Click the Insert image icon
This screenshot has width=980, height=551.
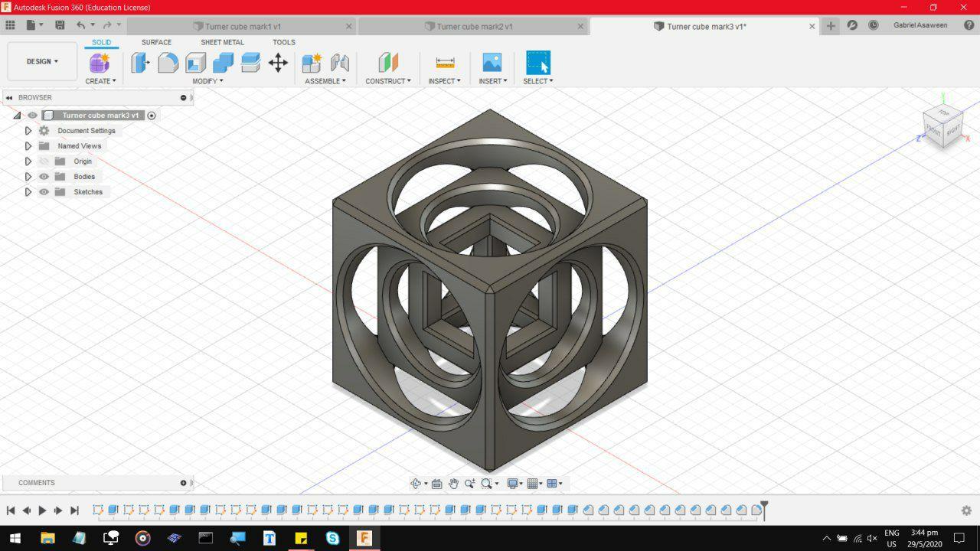[492, 63]
